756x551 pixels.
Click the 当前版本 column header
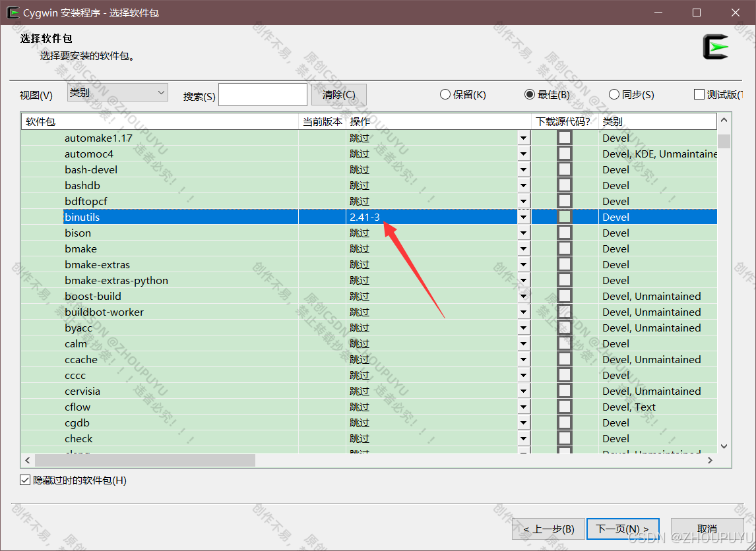coord(322,121)
